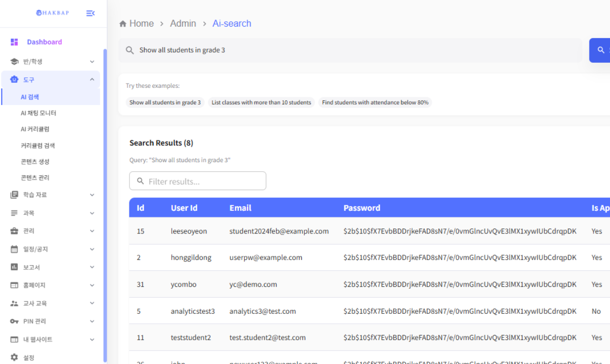Click the Dashboard grid icon
Viewport: 610px width, 364px height.
pos(15,42)
